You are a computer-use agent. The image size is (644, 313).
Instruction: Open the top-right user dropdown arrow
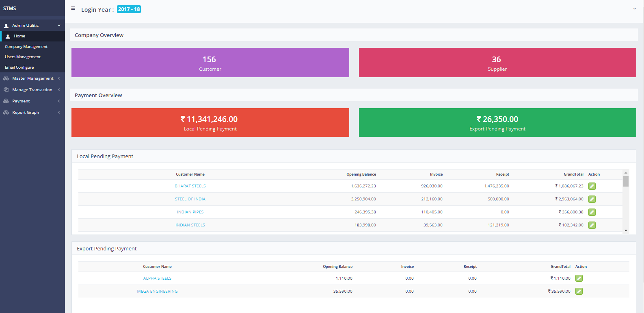(x=634, y=9)
